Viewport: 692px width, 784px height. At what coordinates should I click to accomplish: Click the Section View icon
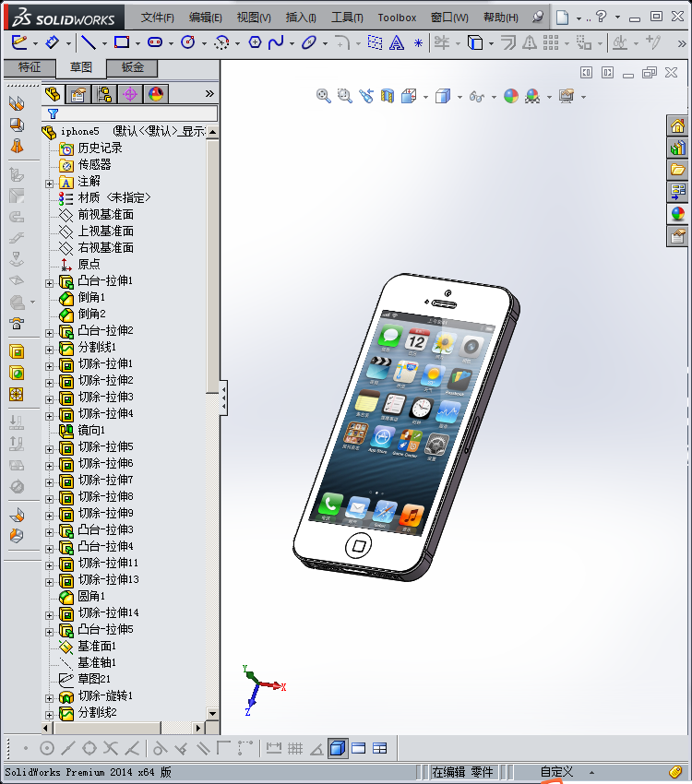coord(388,96)
